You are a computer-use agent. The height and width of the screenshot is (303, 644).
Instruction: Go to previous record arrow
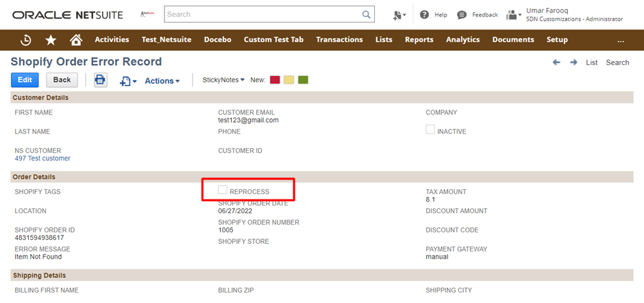(x=556, y=62)
